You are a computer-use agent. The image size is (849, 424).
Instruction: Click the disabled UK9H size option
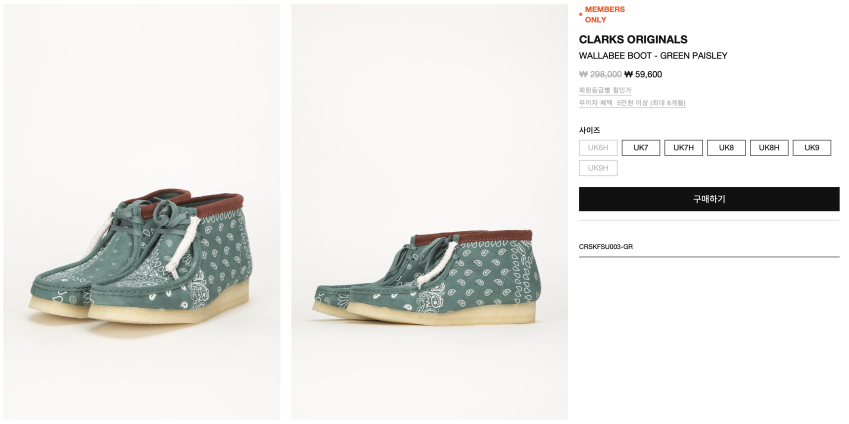pos(598,168)
